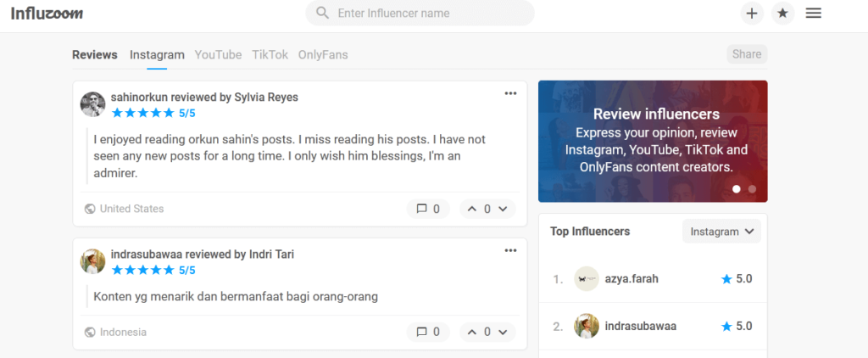
Task: Open indrasubawaa review avatar
Action: (x=93, y=261)
